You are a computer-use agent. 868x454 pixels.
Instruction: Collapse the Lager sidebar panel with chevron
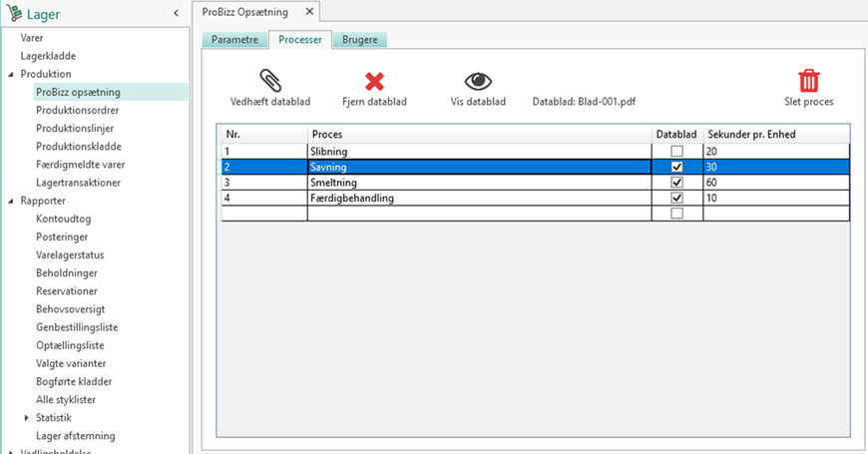tap(177, 13)
